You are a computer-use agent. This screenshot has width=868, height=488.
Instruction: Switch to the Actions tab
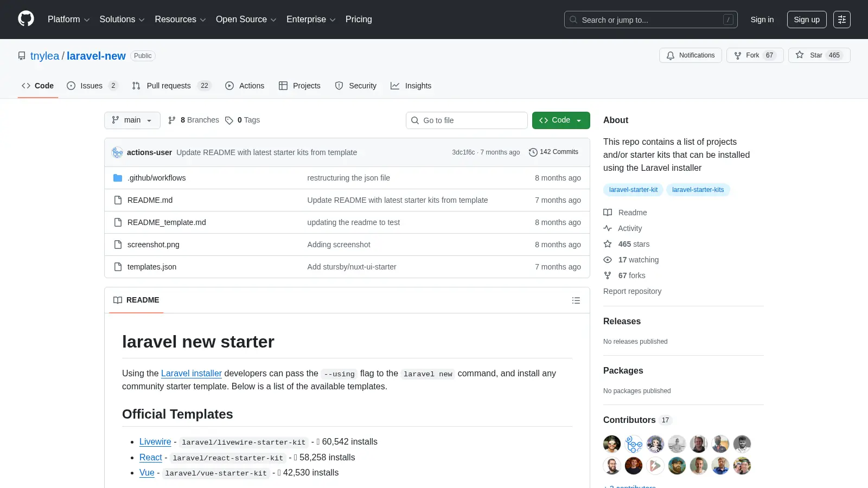point(245,86)
